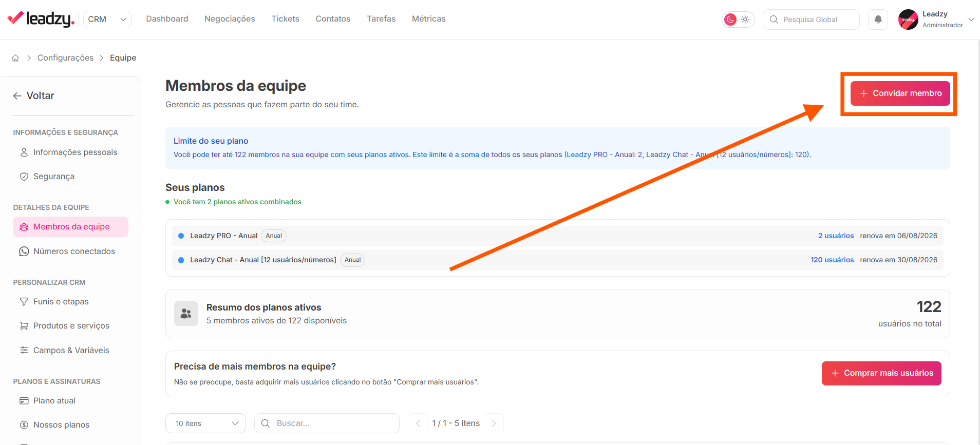Open Plano atual
Image resolution: width=980 pixels, height=445 pixels.
tap(71, 401)
